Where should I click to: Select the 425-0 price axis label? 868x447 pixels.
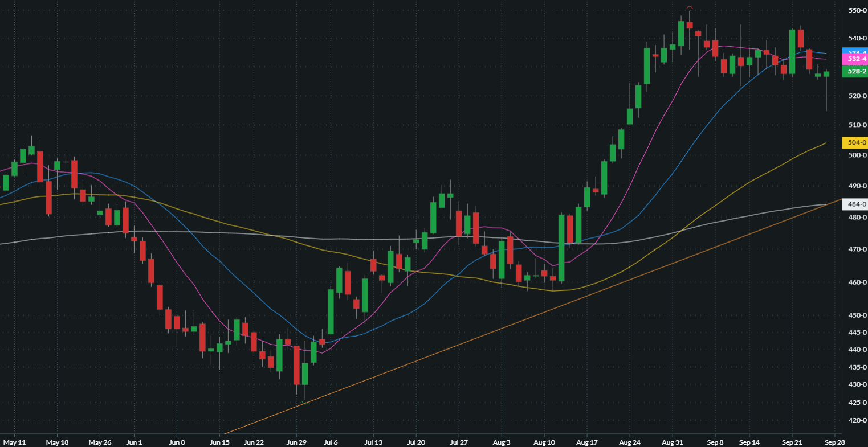857,403
